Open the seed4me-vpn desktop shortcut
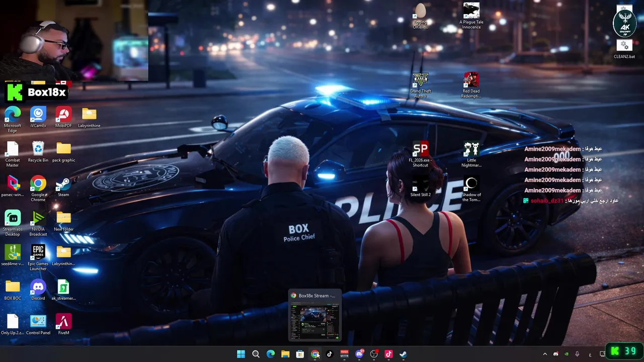Screen dimensions: 644x362 [x=13, y=255]
